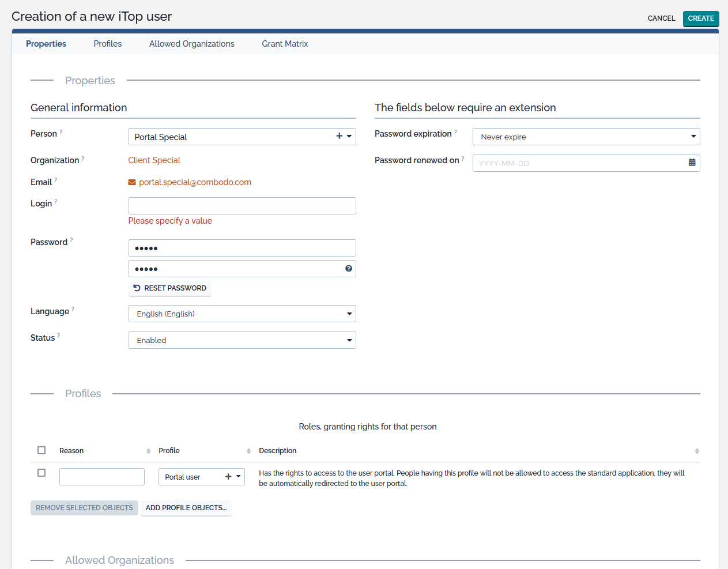Screen dimensions: 728x569
Task: Sort by the Reason column sort icon
Action: click(148, 451)
